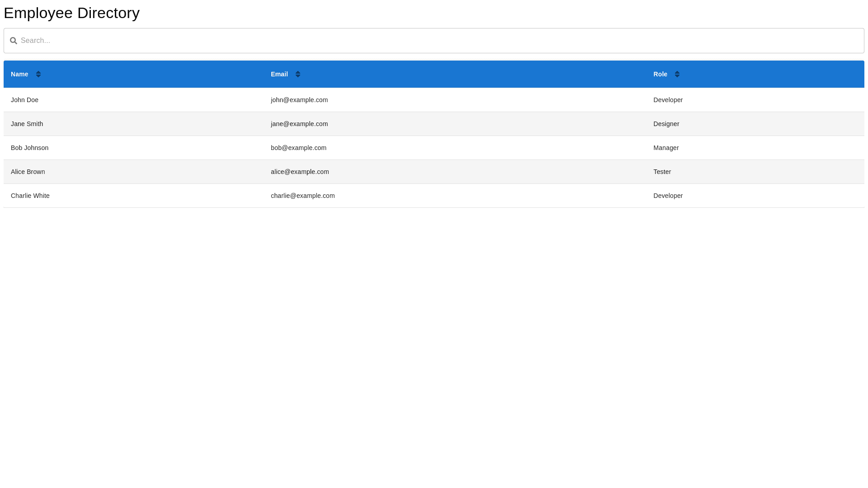Viewport: 868px width, 488px height.
Task: Select the Jane Smith name cell
Action: [x=27, y=124]
